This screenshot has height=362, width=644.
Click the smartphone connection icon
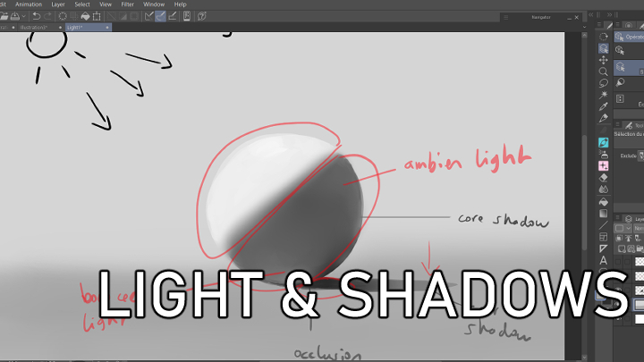(x=187, y=16)
